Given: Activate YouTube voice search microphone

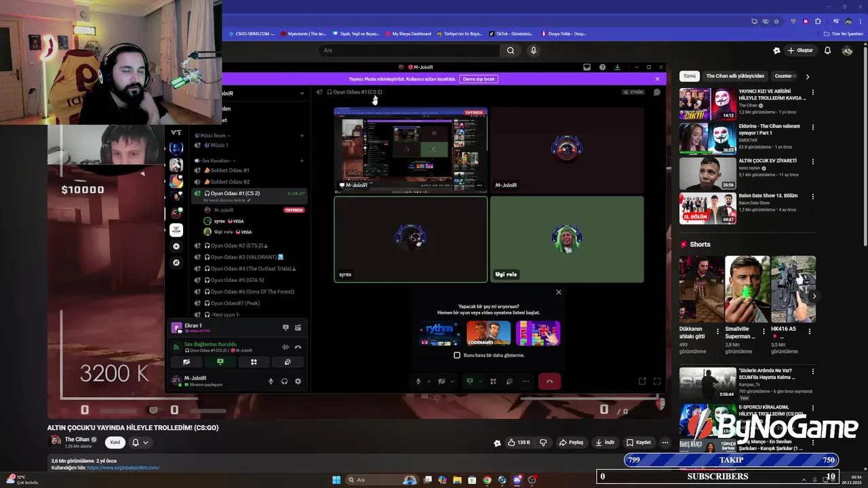Looking at the screenshot, I should pyautogui.click(x=534, y=50).
